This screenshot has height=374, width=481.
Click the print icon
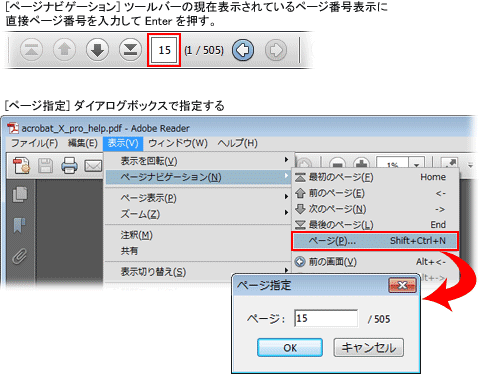coord(69,165)
